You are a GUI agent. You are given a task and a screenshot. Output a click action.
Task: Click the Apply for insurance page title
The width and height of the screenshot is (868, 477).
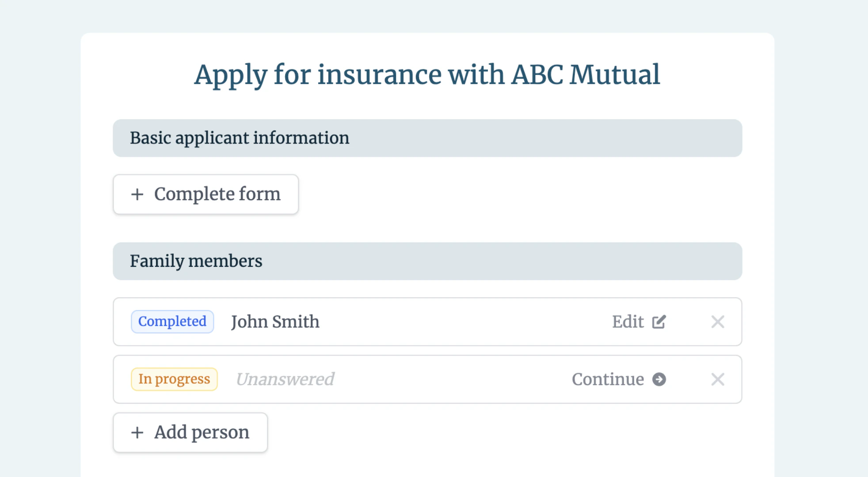(427, 74)
